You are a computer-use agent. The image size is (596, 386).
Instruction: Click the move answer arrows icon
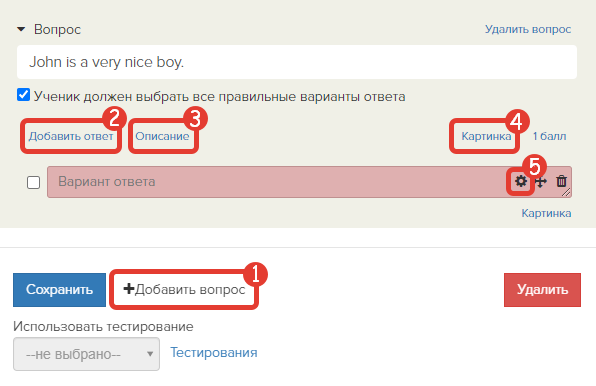coord(541,182)
